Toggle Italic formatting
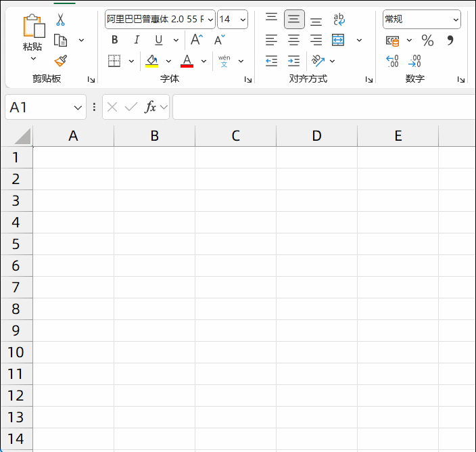The image size is (476, 452). click(137, 40)
